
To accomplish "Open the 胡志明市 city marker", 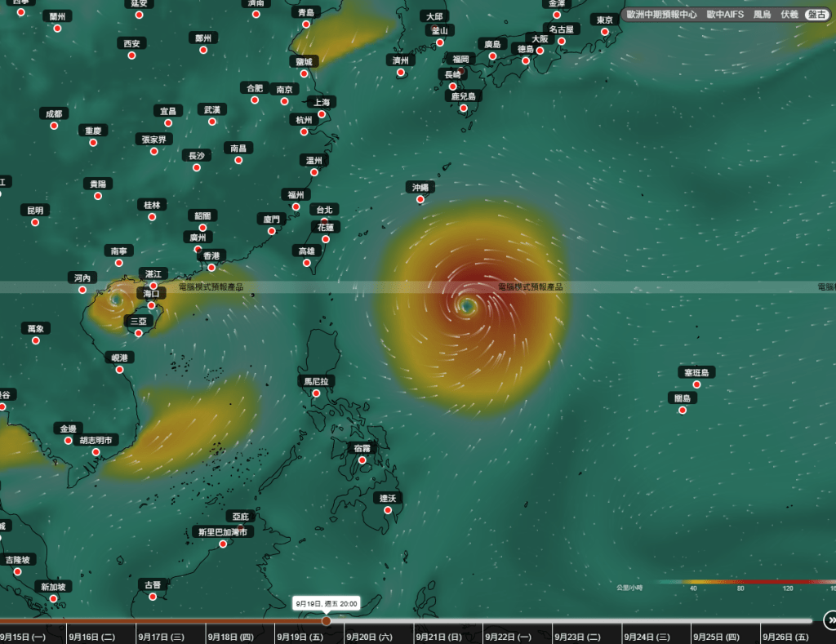I will coord(96,452).
